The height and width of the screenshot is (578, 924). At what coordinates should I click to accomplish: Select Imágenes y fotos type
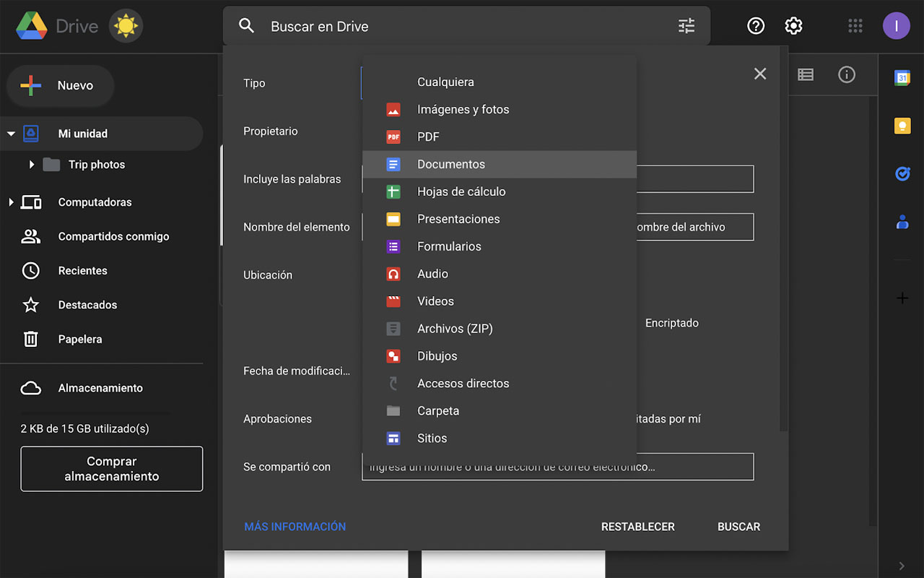point(500,110)
